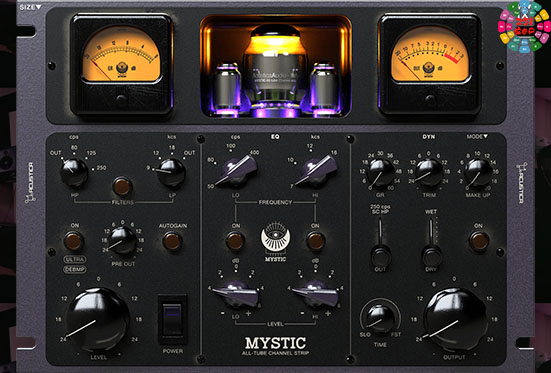
Task: Click the EQ LO frequency knob
Action: tap(236, 171)
